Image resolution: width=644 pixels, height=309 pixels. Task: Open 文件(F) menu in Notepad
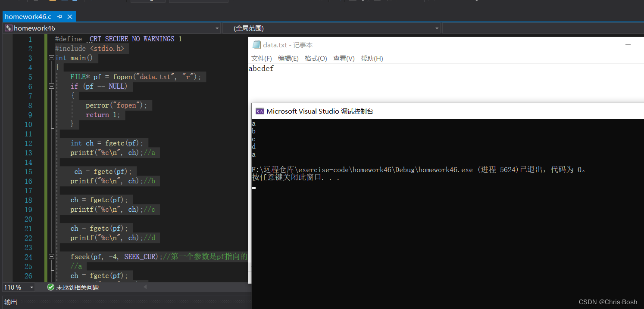(x=262, y=59)
